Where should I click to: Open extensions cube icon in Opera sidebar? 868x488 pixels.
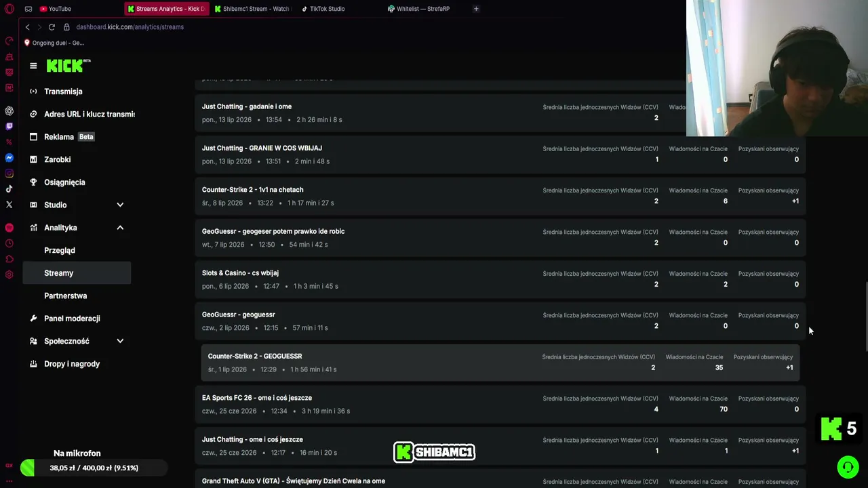pyautogui.click(x=9, y=259)
